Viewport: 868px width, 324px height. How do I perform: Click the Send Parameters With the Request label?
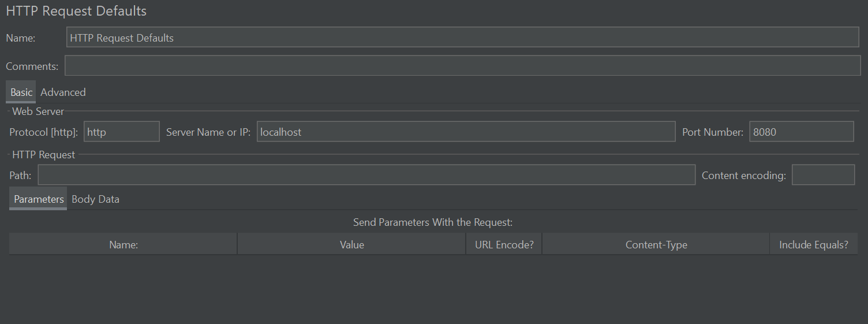click(x=433, y=222)
